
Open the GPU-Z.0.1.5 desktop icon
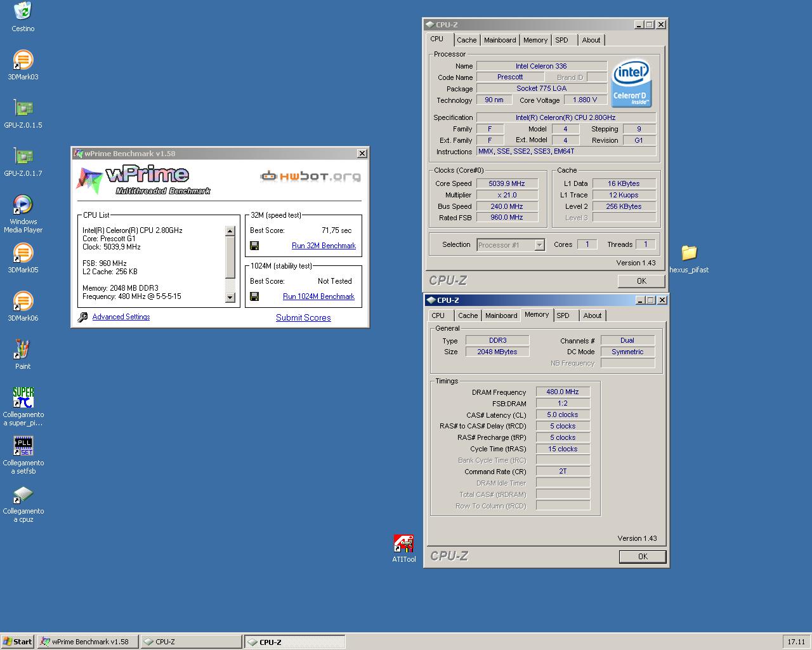click(23, 108)
